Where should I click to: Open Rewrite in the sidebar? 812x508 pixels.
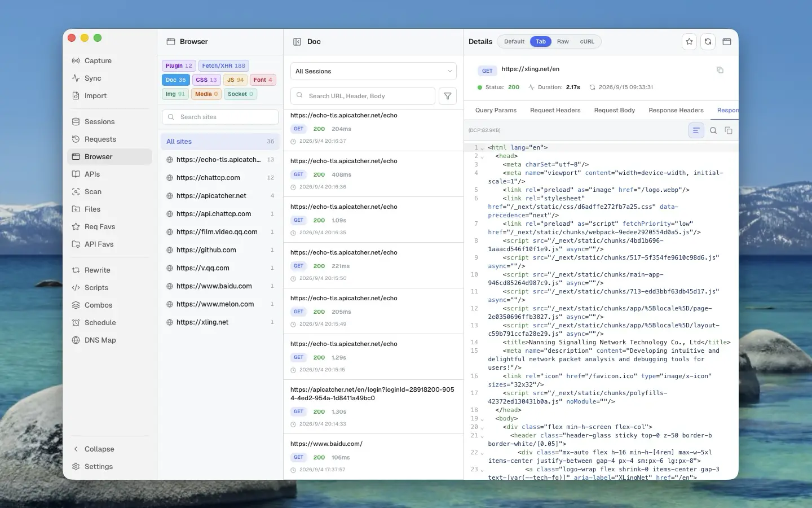click(109, 270)
